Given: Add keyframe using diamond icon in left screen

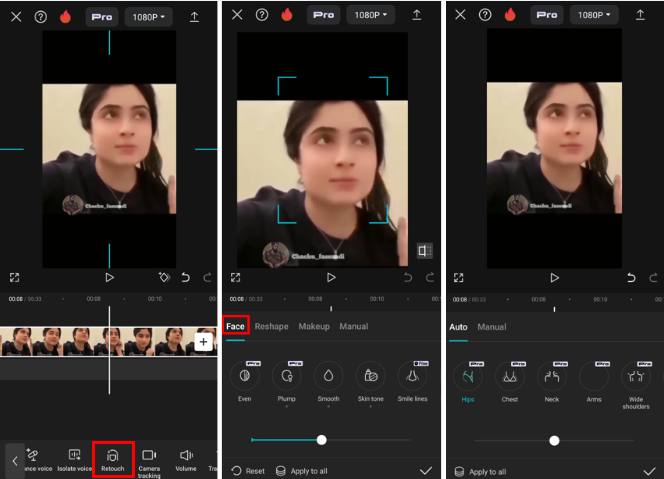Looking at the screenshot, I should 164,277.
